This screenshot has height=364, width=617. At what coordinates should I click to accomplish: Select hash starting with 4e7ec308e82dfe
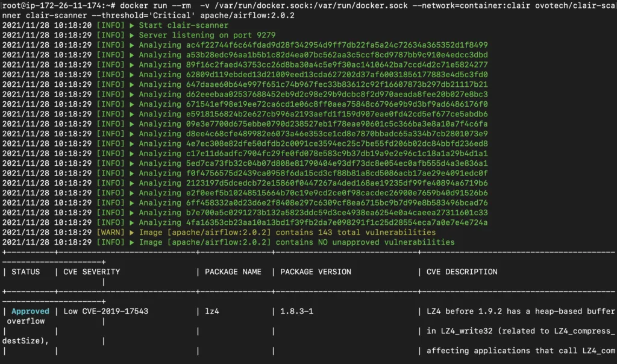(x=337, y=143)
